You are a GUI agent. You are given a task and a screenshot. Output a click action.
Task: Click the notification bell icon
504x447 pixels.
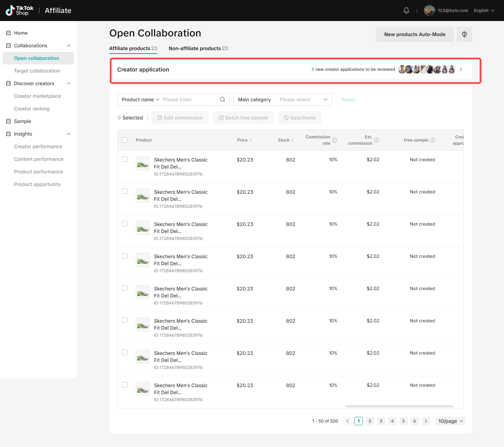pos(406,11)
